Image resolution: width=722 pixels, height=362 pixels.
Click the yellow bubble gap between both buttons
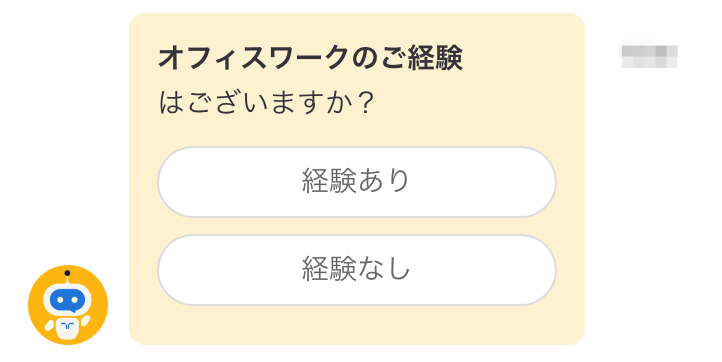[x=357, y=226]
